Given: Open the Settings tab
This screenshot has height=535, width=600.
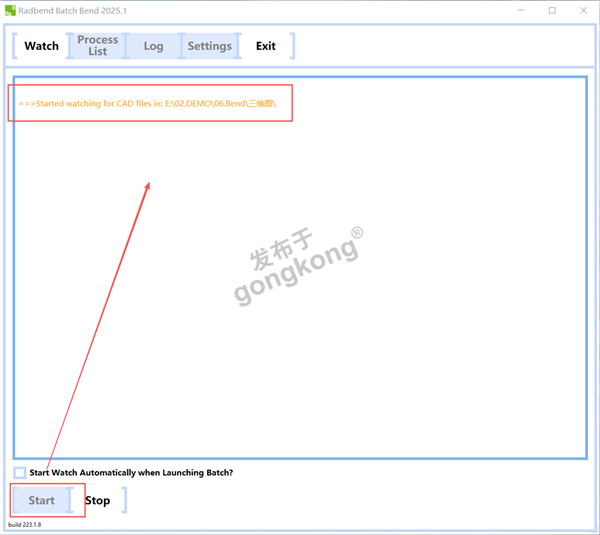Looking at the screenshot, I should coord(210,46).
